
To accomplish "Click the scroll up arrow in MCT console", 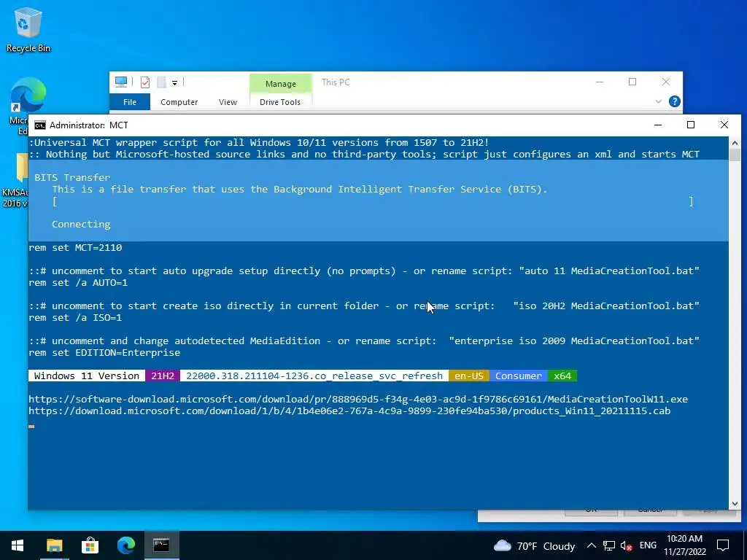I will click(735, 143).
